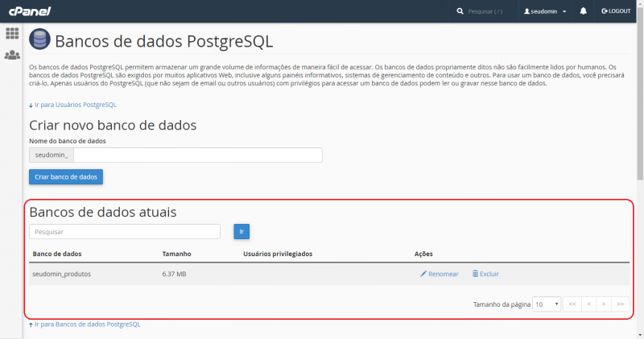Sort by Banco de dados column header
Screen dimensions: 644x339
(x=57, y=254)
